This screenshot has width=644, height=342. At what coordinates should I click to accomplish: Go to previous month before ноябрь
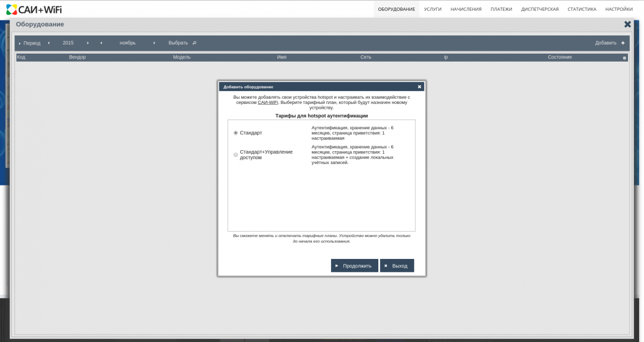tap(101, 43)
